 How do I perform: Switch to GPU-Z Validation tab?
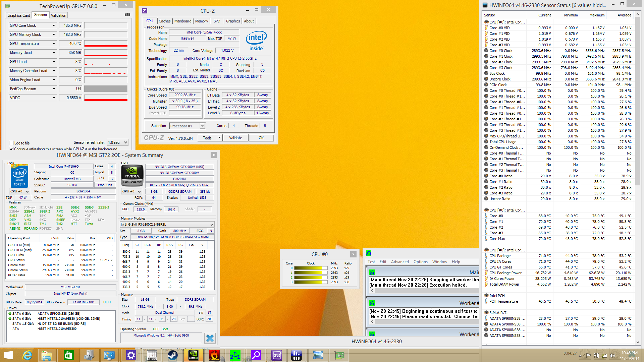[59, 15]
